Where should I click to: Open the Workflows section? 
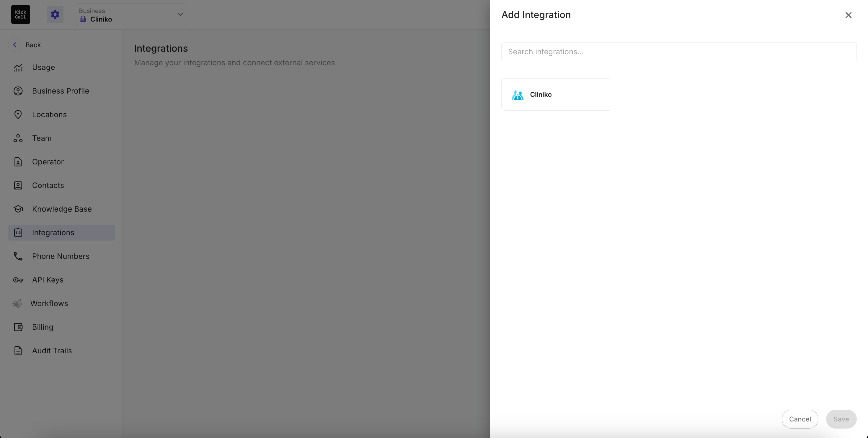point(61,303)
